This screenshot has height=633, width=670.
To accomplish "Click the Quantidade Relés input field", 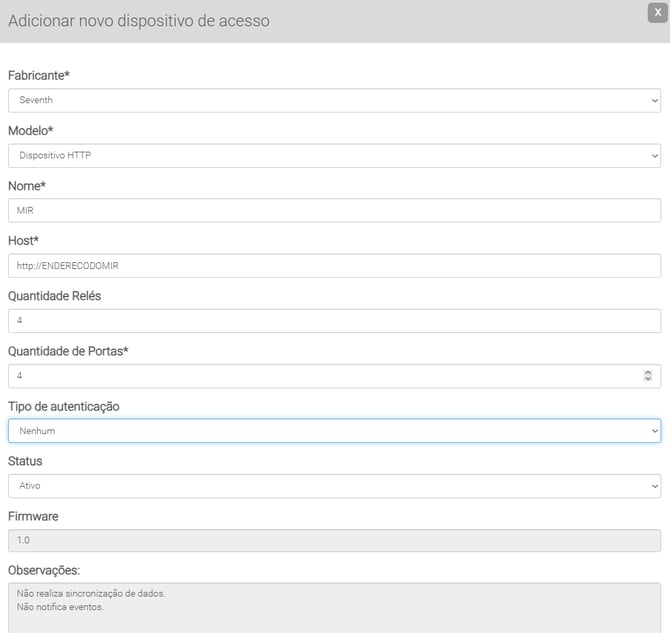I will click(334, 320).
